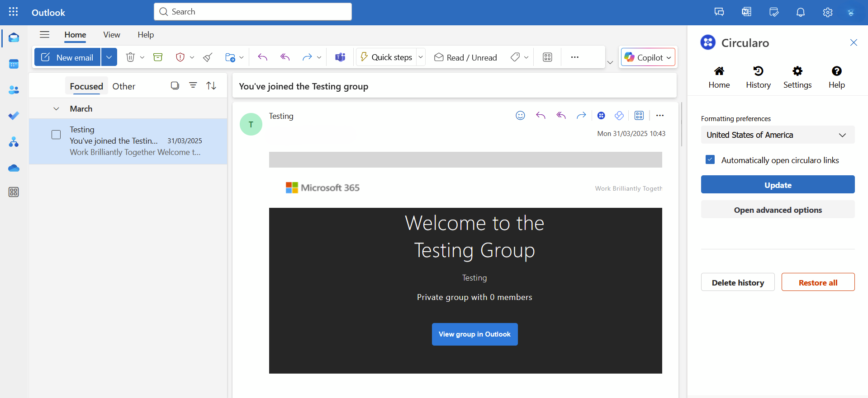Image resolution: width=868 pixels, height=398 pixels.
Task: Click the Update button
Action: pos(778,185)
